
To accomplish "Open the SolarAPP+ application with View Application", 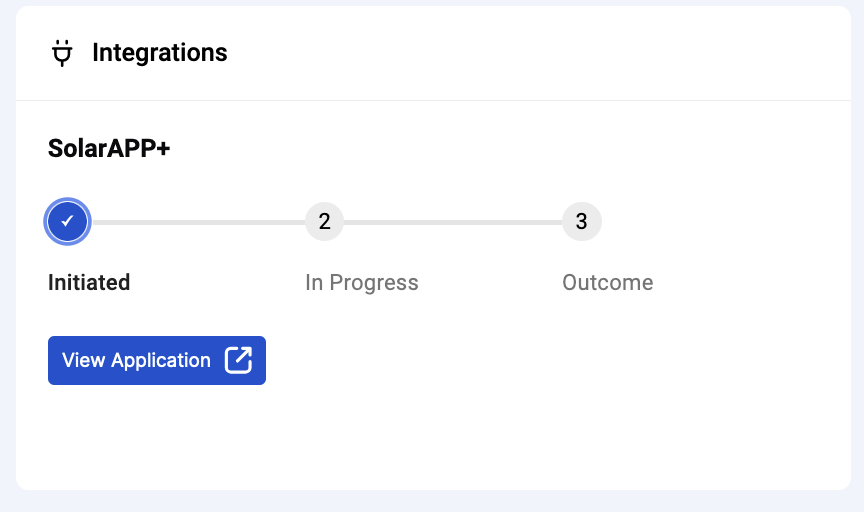I will (157, 360).
